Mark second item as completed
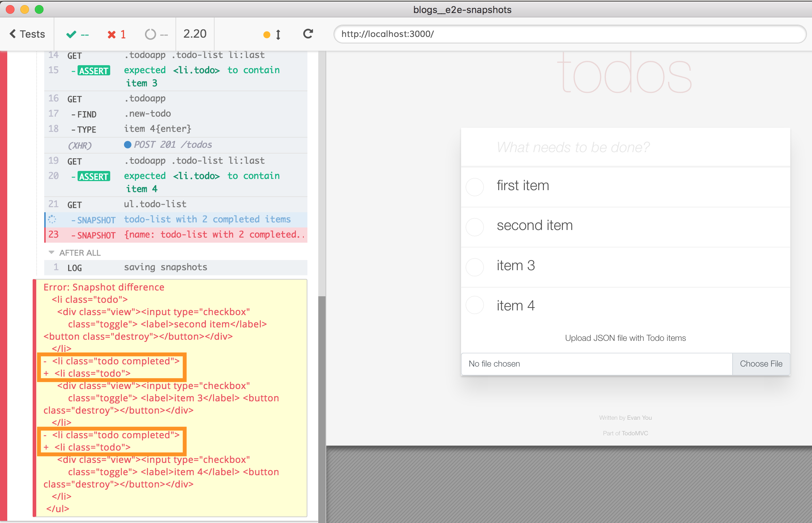812x523 pixels. [x=475, y=227]
